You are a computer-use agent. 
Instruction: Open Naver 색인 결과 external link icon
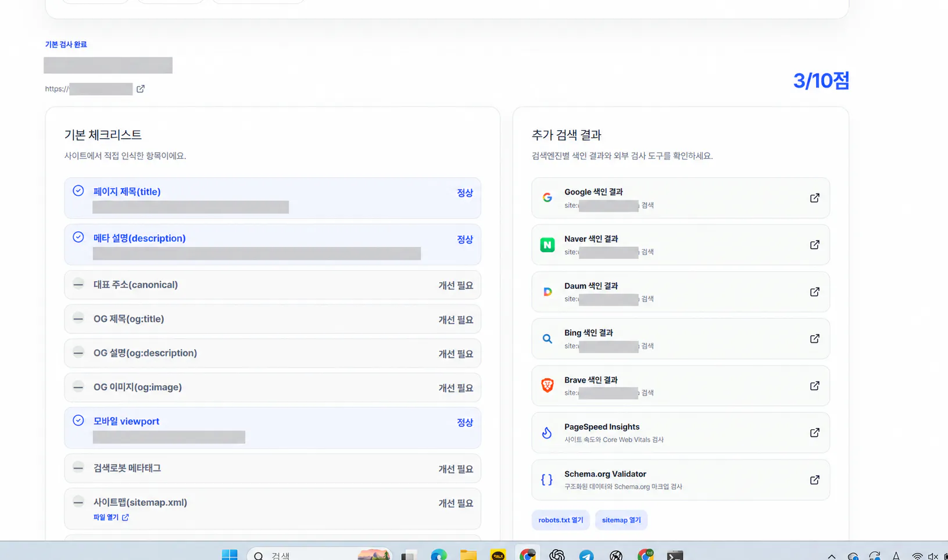point(815,245)
